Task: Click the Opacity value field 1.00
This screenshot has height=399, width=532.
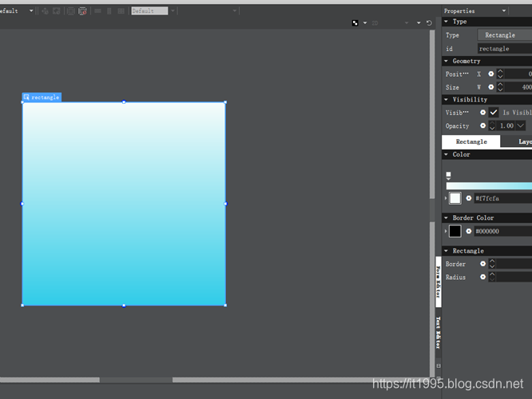Action: click(506, 126)
